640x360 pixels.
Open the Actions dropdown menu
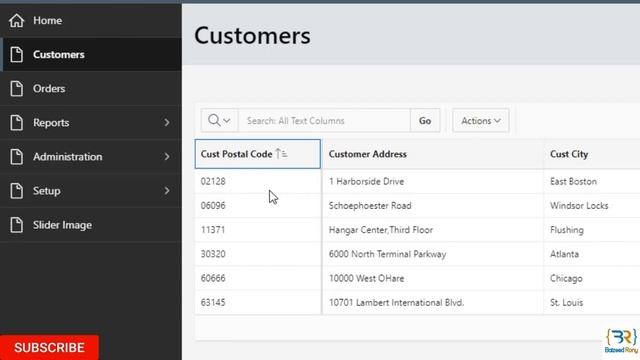coord(480,120)
